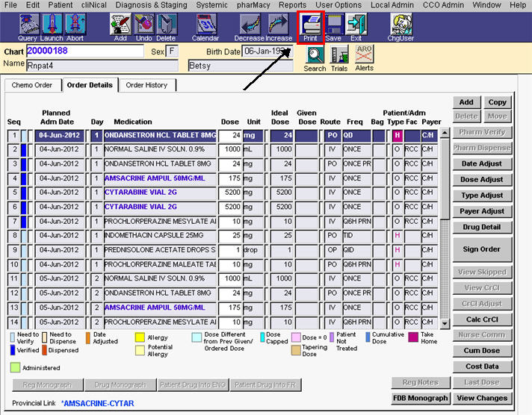
Task: Open the AMSACRINE-CYTAR provincial link
Action: (x=98, y=404)
